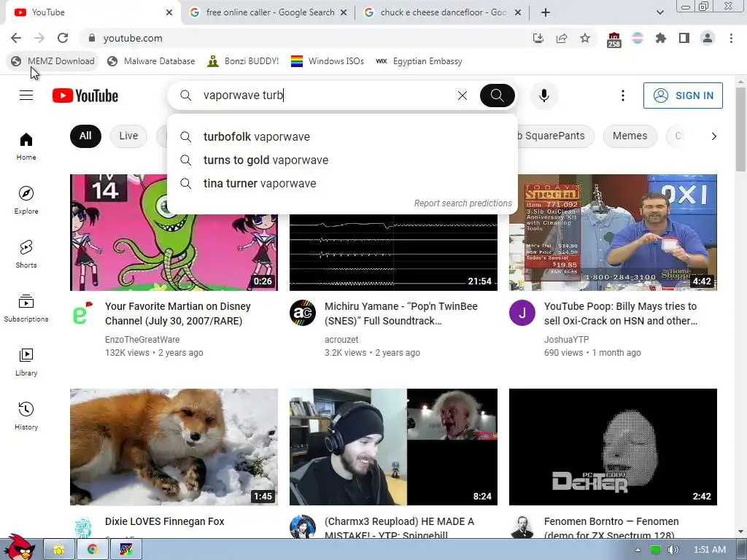Viewport: 747px width, 560px height.
Task: Play Dixie LOVES Finnegan Fox thumbnail
Action: (174, 447)
